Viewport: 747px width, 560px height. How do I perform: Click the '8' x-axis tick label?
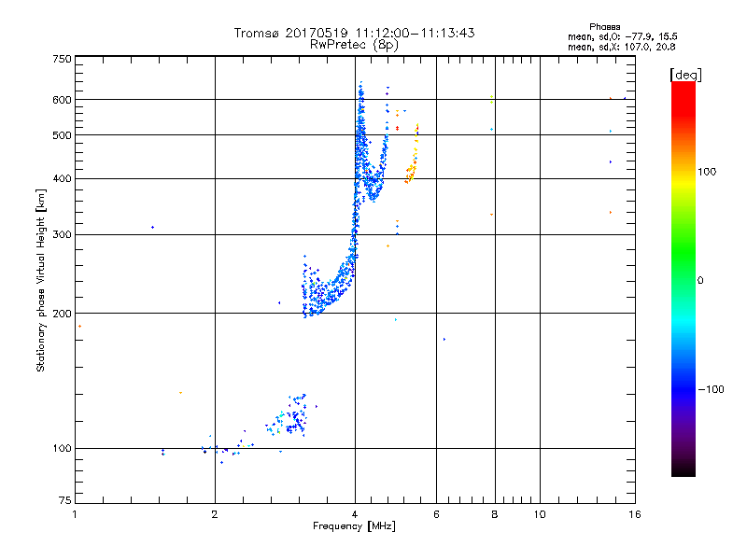pyautogui.click(x=495, y=514)
